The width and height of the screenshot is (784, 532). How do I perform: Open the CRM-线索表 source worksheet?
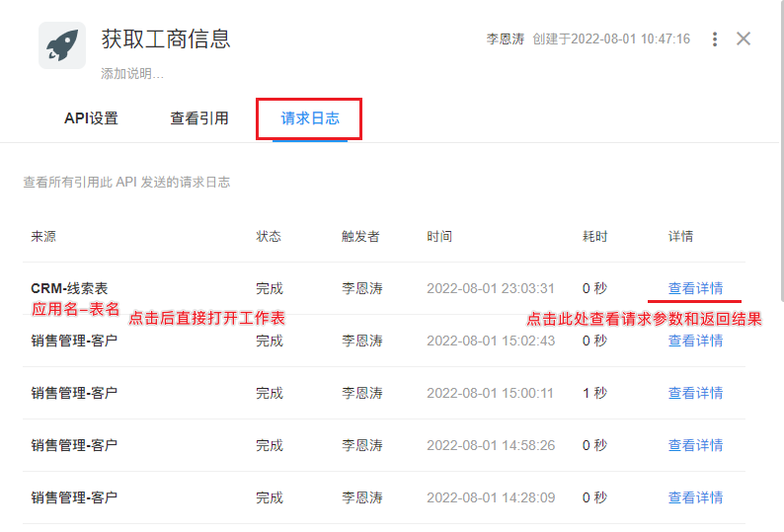click(x=69, y=288)
